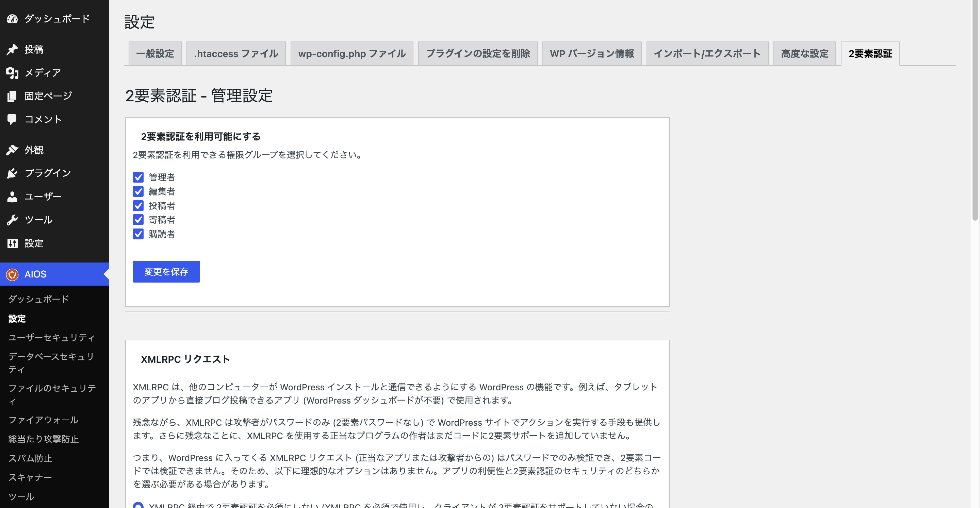Open ファイルのセキュリティ submenu item
The image size is (980, 508).
click(x=52, y=394)
